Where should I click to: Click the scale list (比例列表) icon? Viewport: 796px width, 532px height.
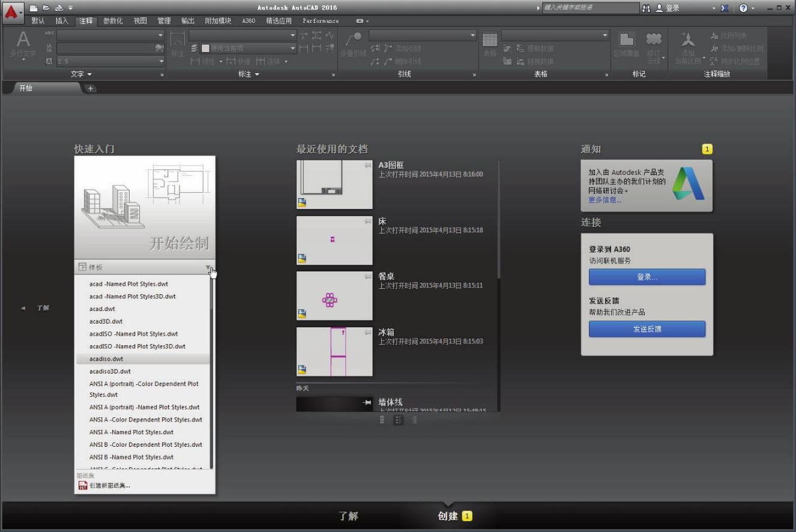click(714, 35)
